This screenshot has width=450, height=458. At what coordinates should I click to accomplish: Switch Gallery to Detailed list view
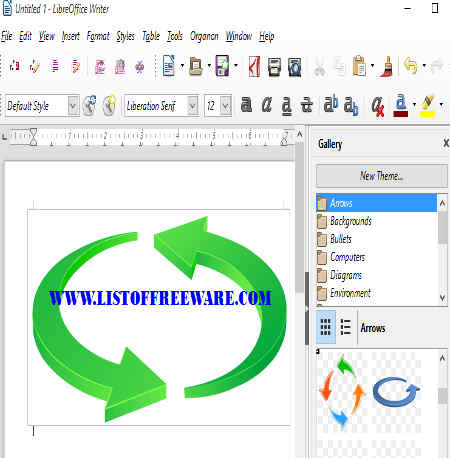346,327
